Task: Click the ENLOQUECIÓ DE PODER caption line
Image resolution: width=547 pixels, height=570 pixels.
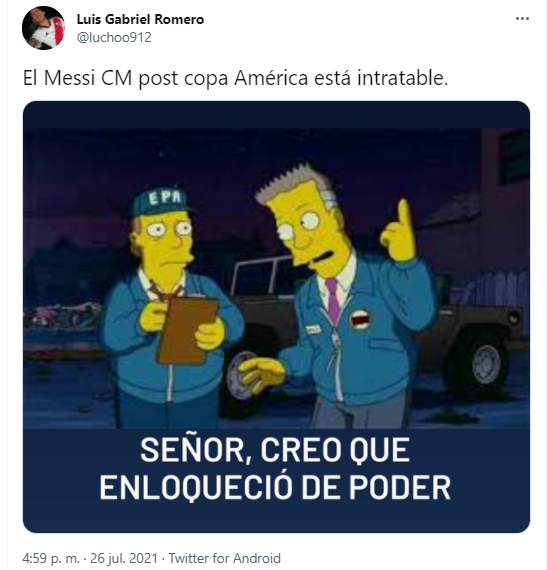Action: [275, 487]
